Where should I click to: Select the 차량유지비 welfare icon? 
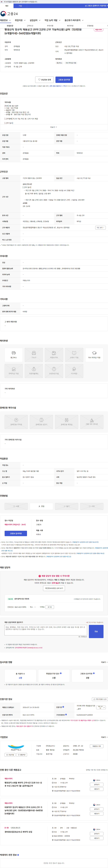click(54, 355)
